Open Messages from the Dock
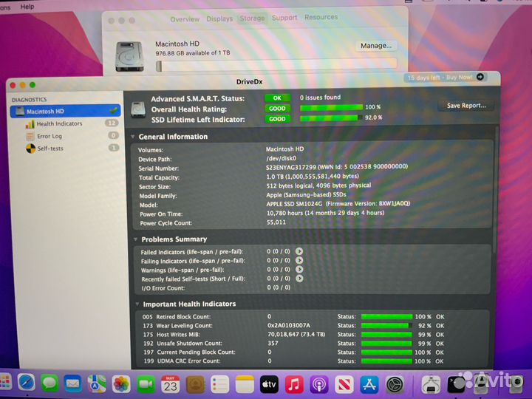 click(x=50, y=383)
